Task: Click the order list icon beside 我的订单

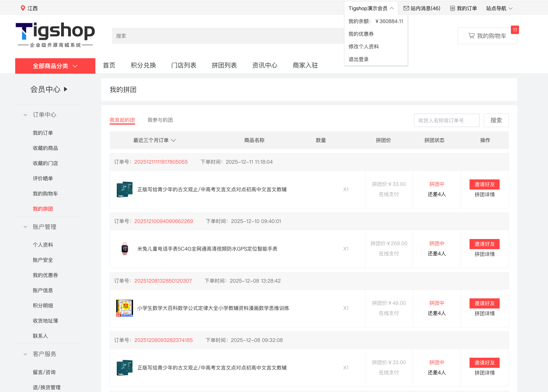Action: 452,8
